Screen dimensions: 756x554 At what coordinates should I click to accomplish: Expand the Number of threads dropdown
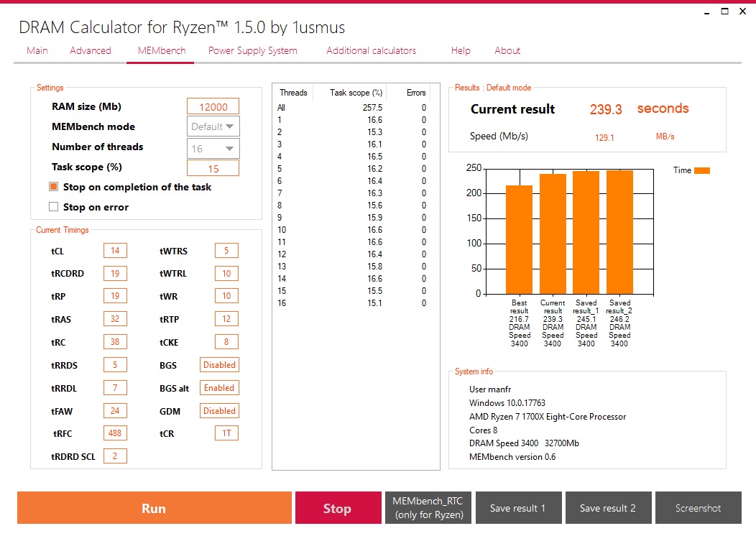213,149
